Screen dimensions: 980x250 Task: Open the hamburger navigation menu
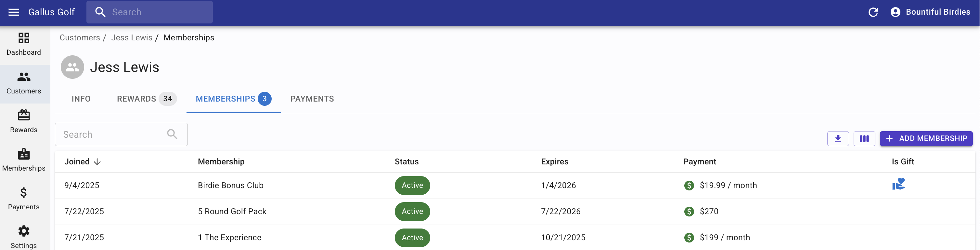(14, 12)
